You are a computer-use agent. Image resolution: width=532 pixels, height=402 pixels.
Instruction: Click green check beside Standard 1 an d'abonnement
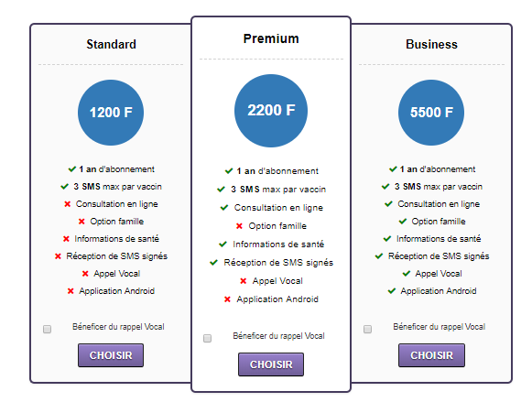coord(72,168)
